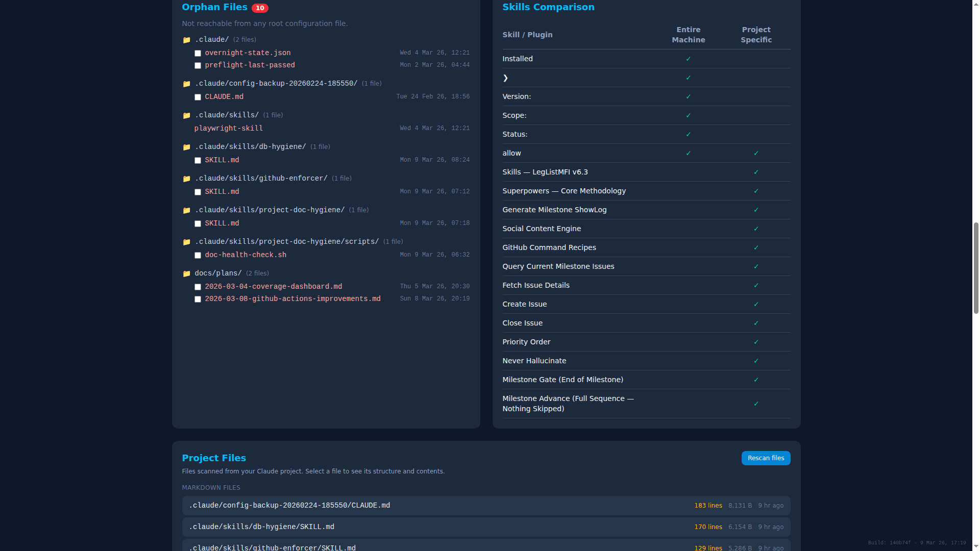Click the folder icon next to config-backup-20260224-185550/
The image size is (980, 551).
[x=187, y=83]
